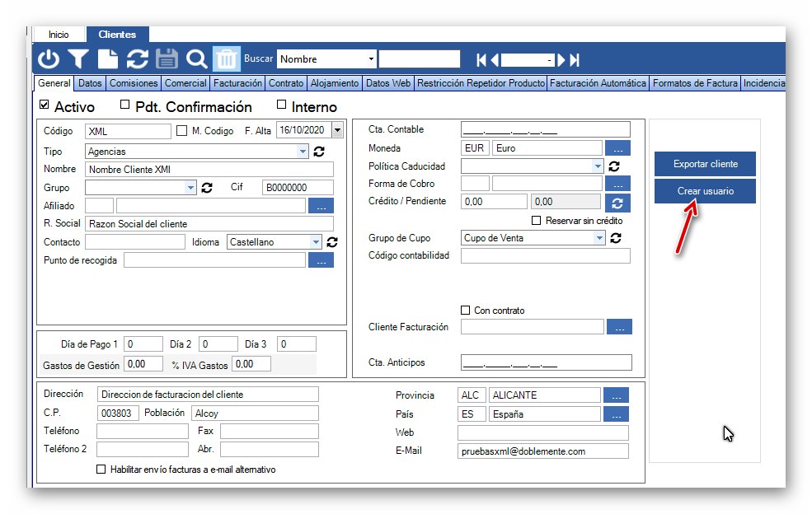Click the Dirección input field
This screenshot has width=812, height=514.
pos(208,395)
